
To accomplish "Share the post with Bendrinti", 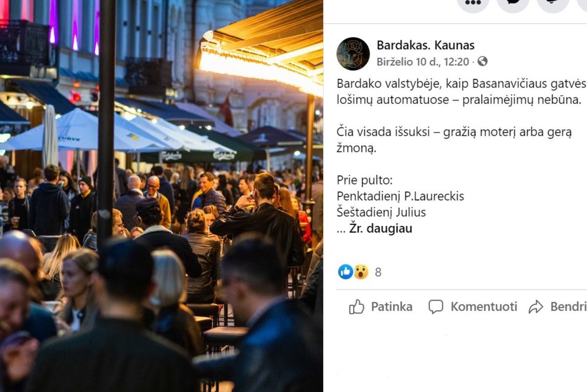I will coord(557,307).
